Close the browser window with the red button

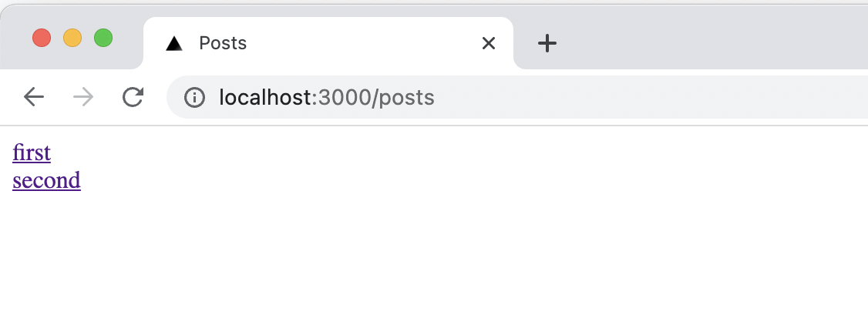click(x=42, y=38)
